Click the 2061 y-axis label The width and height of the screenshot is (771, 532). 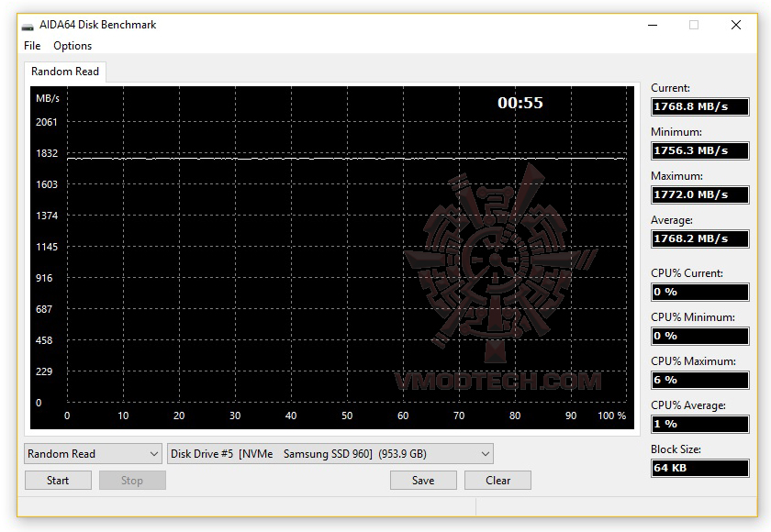pyautogui.click(x=46, y=122)
